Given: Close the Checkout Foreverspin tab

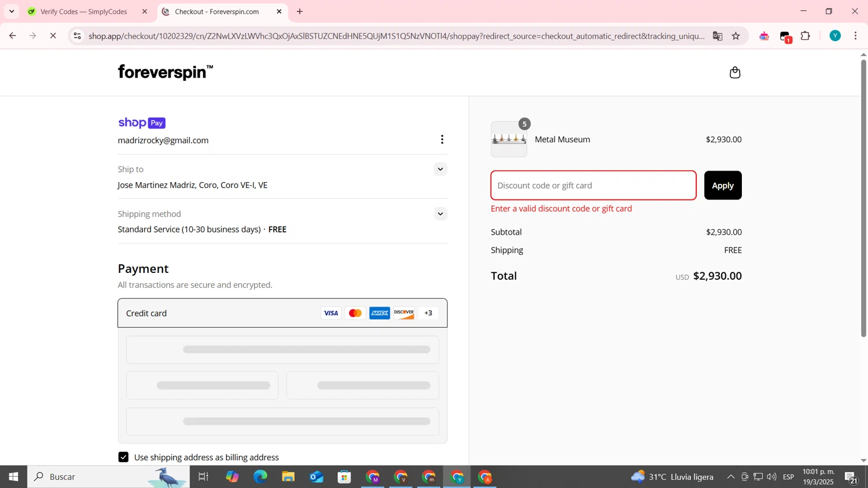Looking at the screenshot, I should pyautogui.click(x=279, y=12).
